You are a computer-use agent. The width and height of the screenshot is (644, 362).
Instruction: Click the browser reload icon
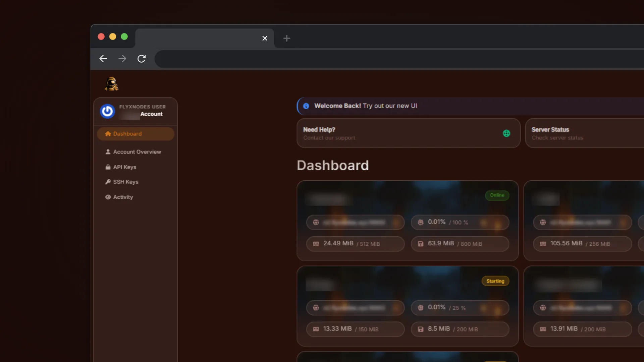[142, 59]
